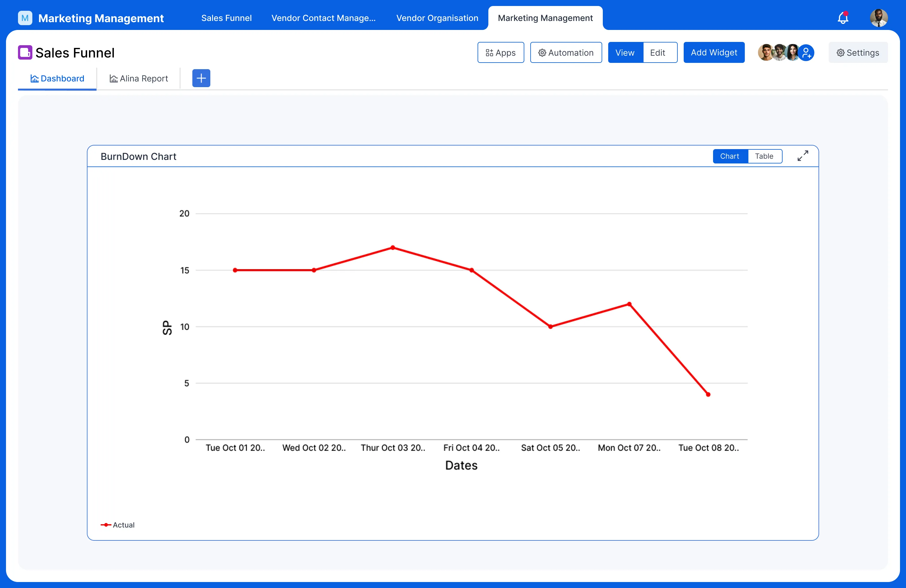Click the Wed Oct 02 data point
The width and height of the screenshot is (906, 588).
pyautogui.click(x=314, y=270)
